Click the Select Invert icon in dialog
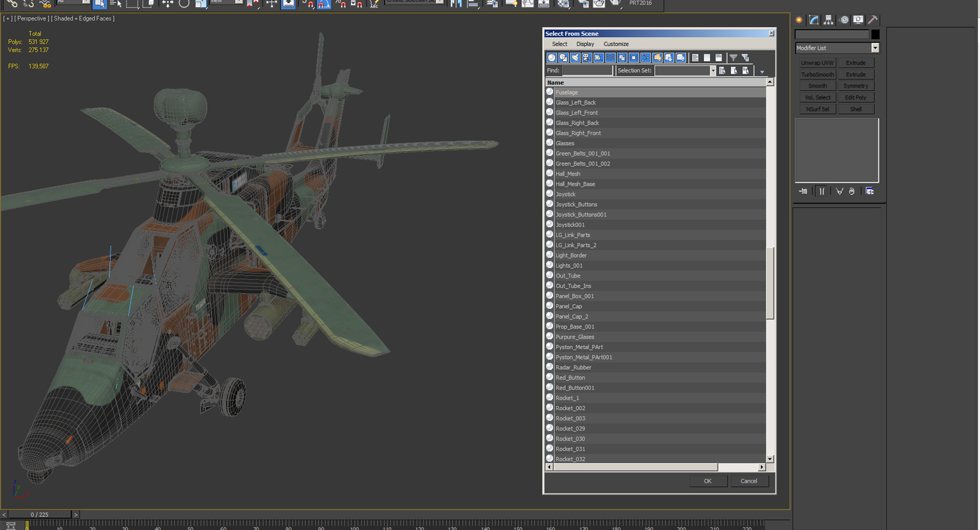 pyautogui.click(x=718, y=58)
